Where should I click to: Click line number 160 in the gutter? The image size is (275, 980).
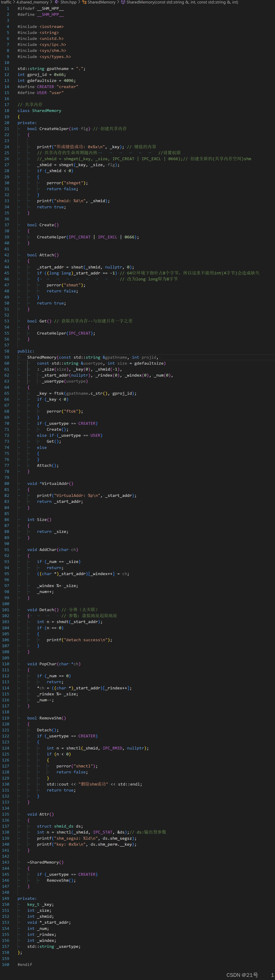(x=5, y=964)
